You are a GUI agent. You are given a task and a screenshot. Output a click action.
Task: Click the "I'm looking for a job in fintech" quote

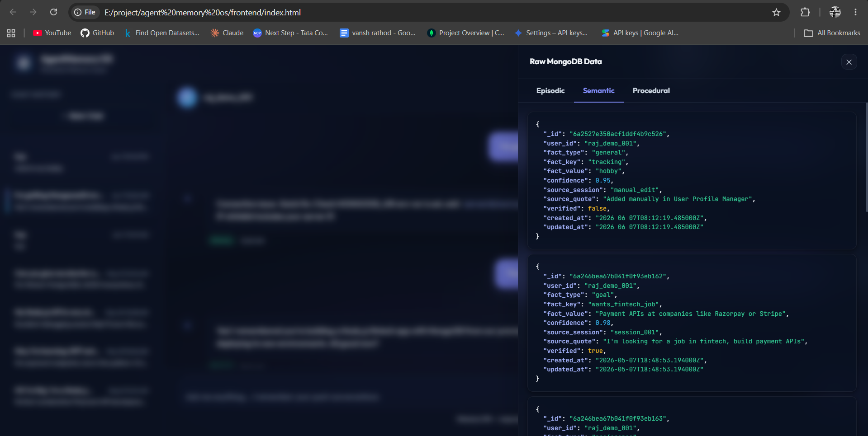(704, 342)
